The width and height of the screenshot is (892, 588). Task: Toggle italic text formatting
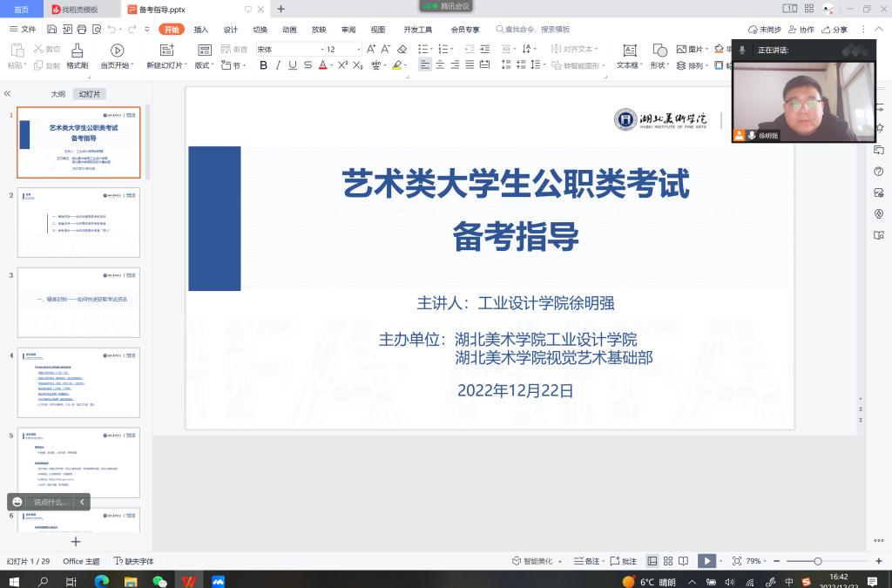(x=278, y=65)
